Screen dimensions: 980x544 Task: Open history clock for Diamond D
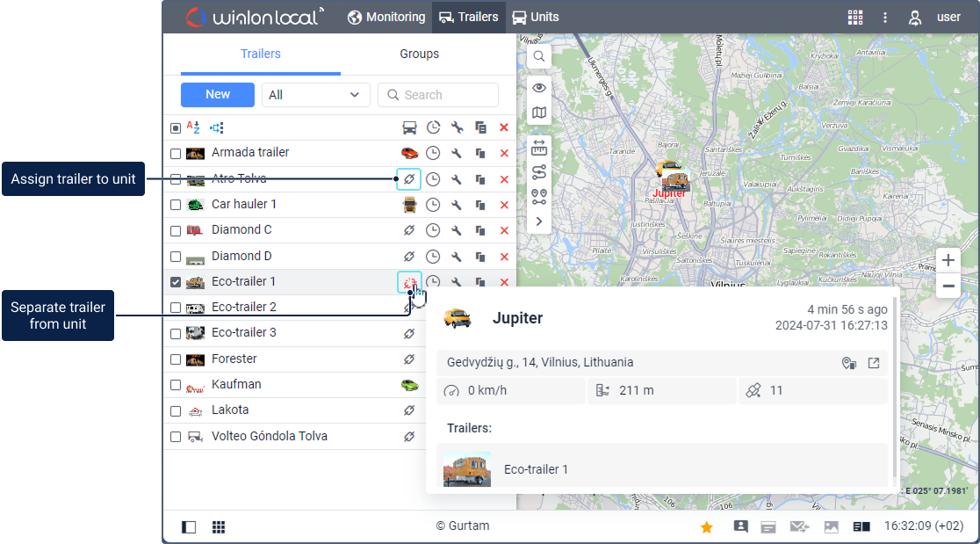433,257
